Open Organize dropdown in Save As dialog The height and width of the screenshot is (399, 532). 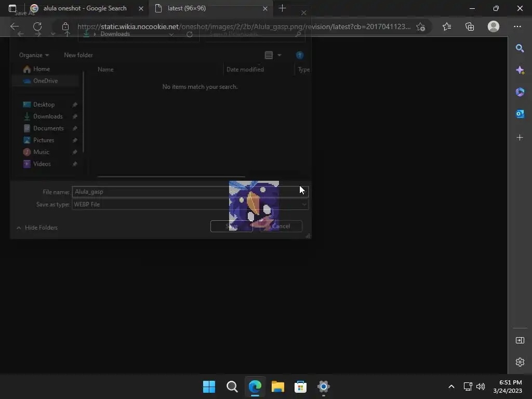(x=34, y=55)
